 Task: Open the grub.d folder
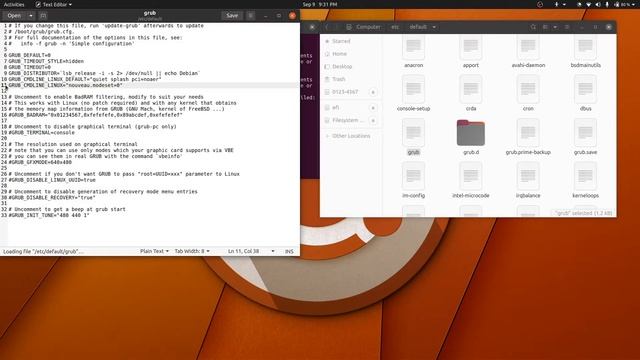click(471, 133)
